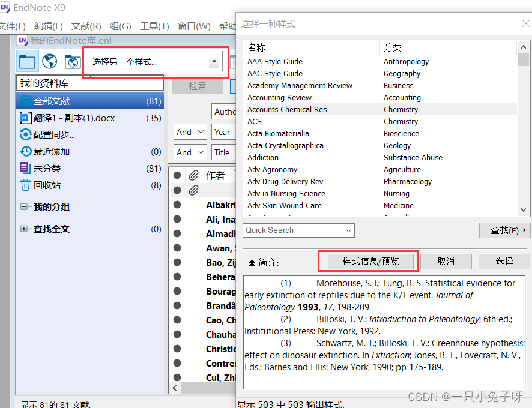Select Accounting Review style
Image resolution: width=532 pixels, height=408 pixels.
[381, 98]
